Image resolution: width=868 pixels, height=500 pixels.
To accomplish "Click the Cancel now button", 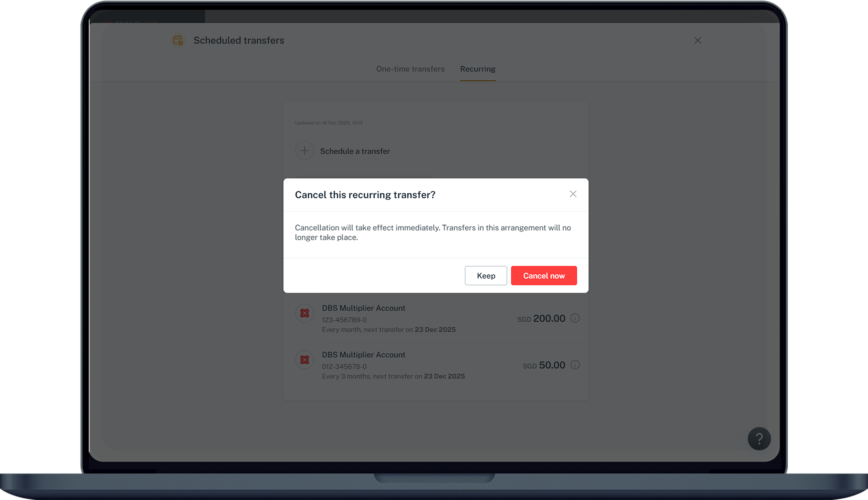I will click(x=543, y=276).
